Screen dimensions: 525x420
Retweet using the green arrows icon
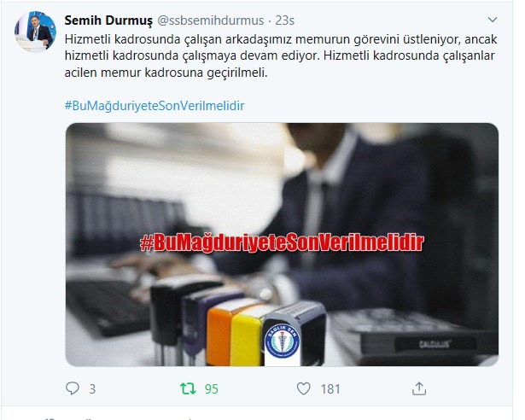[x=188, y=388]
